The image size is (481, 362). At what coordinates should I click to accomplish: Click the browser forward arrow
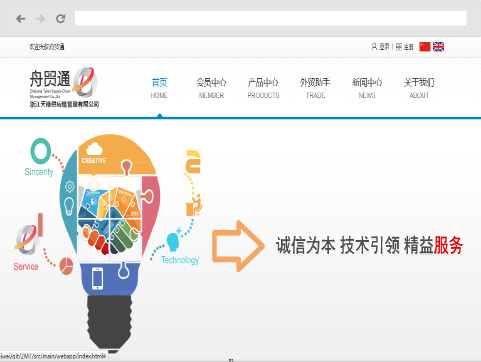coord(40,19)
